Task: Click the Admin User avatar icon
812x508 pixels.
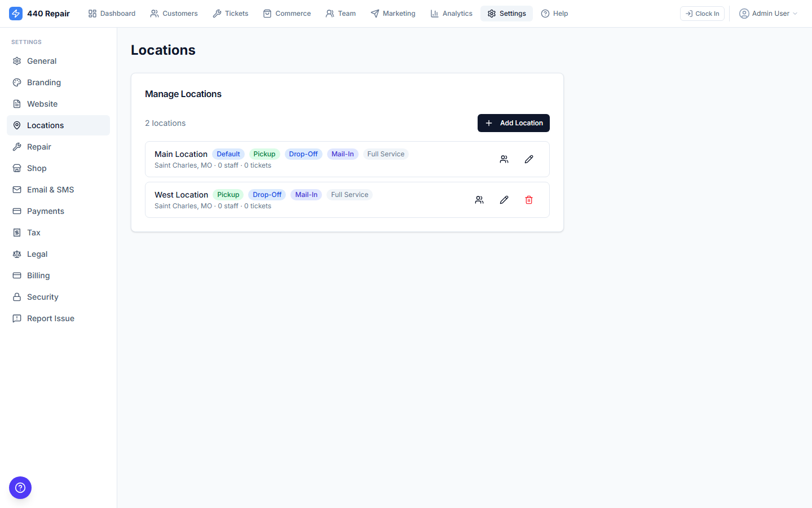Action: point(744,14)
